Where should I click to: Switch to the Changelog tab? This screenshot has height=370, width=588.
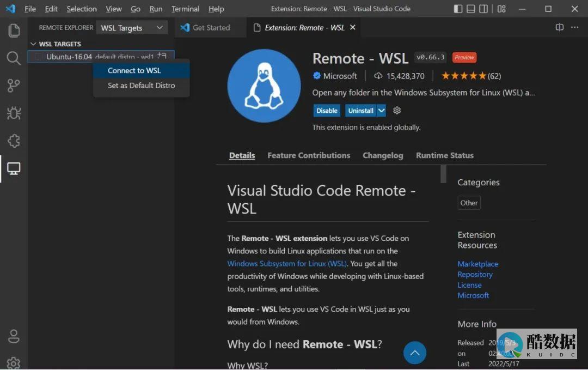click(x=383, y=155)
